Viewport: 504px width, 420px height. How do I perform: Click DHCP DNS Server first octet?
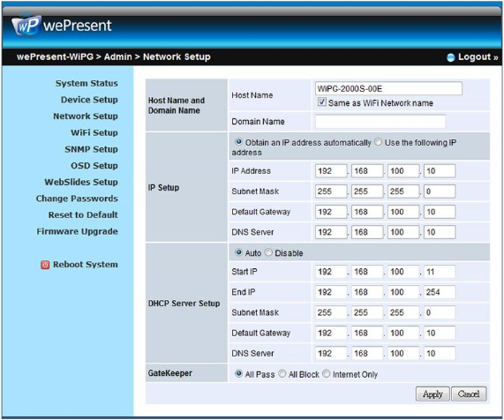[331, 354]
